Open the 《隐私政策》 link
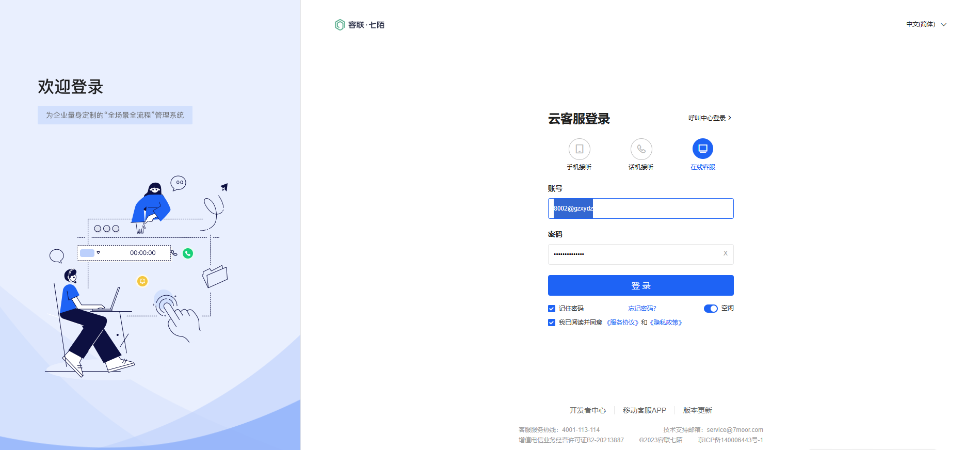The image size is (980, 450). [666, 323]
